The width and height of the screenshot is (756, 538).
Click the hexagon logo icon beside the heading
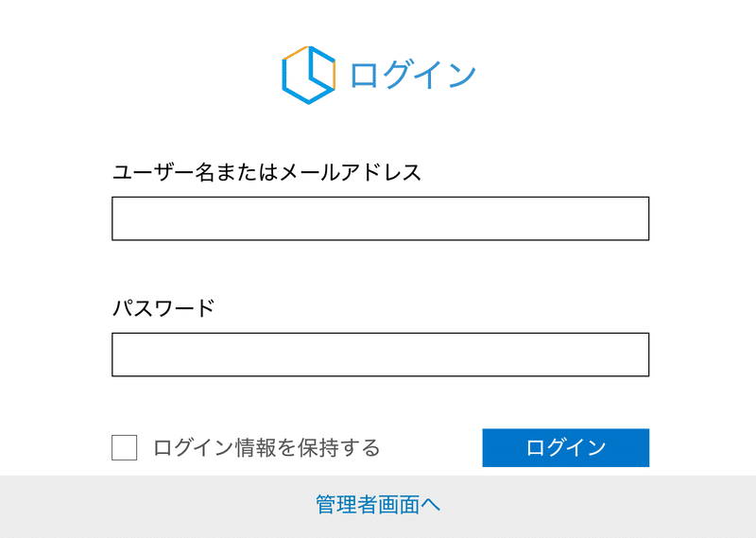(x=309, y=75)
